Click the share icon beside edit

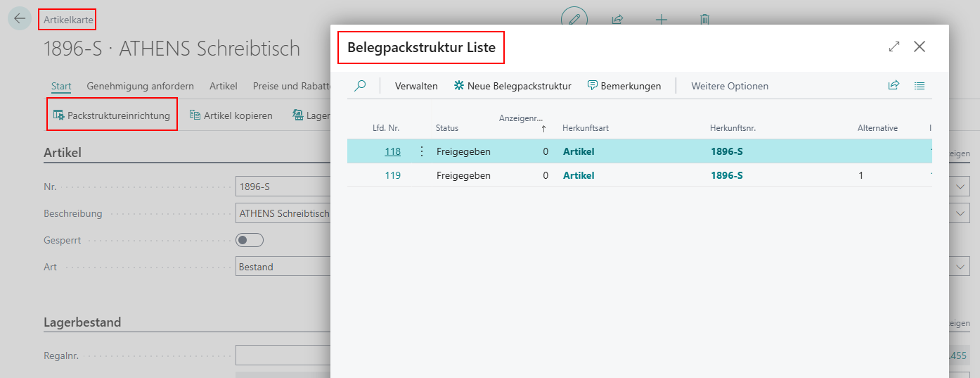pyautogui.click(x=618, y=19)
